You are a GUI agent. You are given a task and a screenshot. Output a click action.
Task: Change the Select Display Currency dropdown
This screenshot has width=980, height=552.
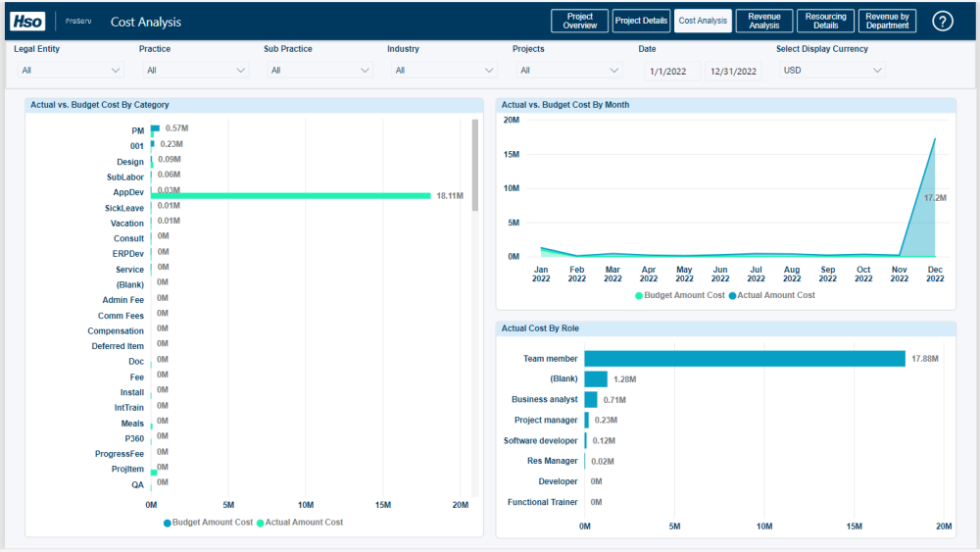click(832, 71)
